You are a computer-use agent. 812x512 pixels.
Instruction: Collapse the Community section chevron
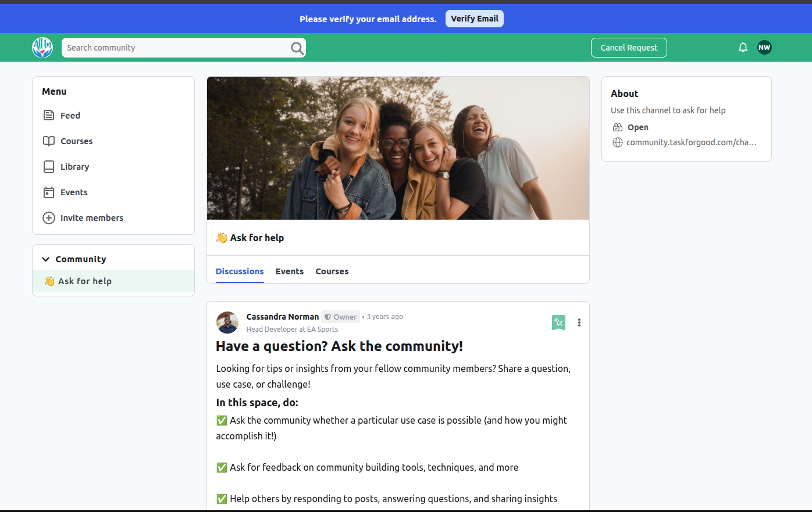pyautogui.click(x=45, y=259)
